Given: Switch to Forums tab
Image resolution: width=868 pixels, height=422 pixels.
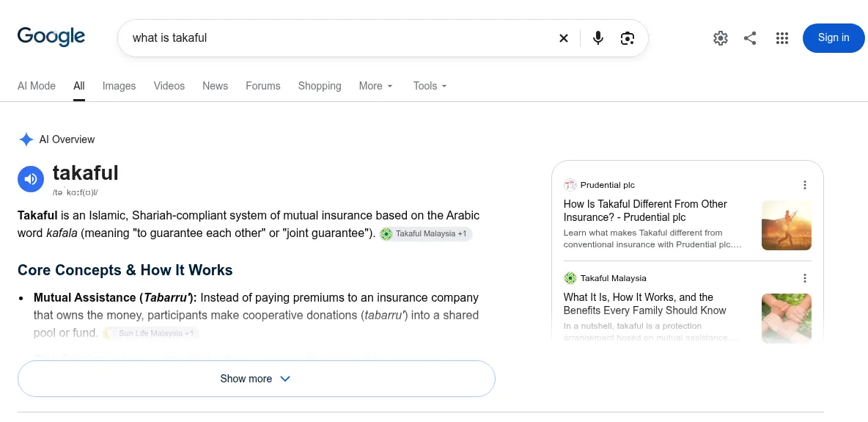Looking at the screenshot, I should (263, 86).
